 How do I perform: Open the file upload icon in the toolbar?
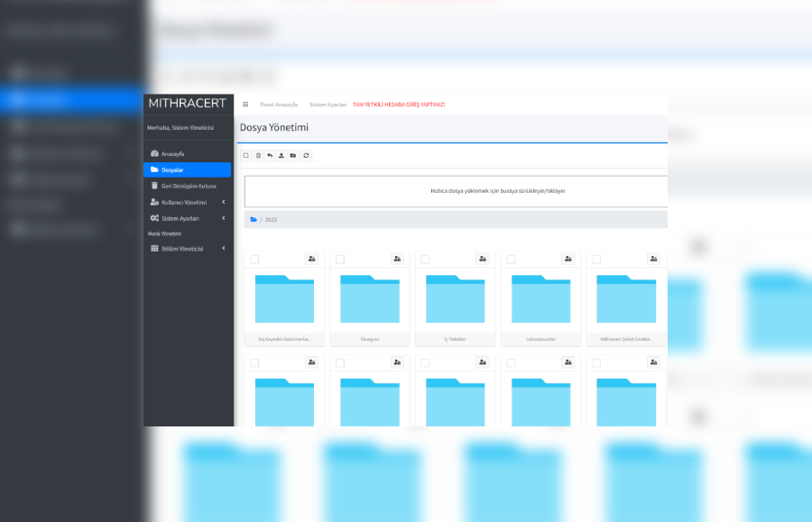pyautogui.click(x=281, y=155)
